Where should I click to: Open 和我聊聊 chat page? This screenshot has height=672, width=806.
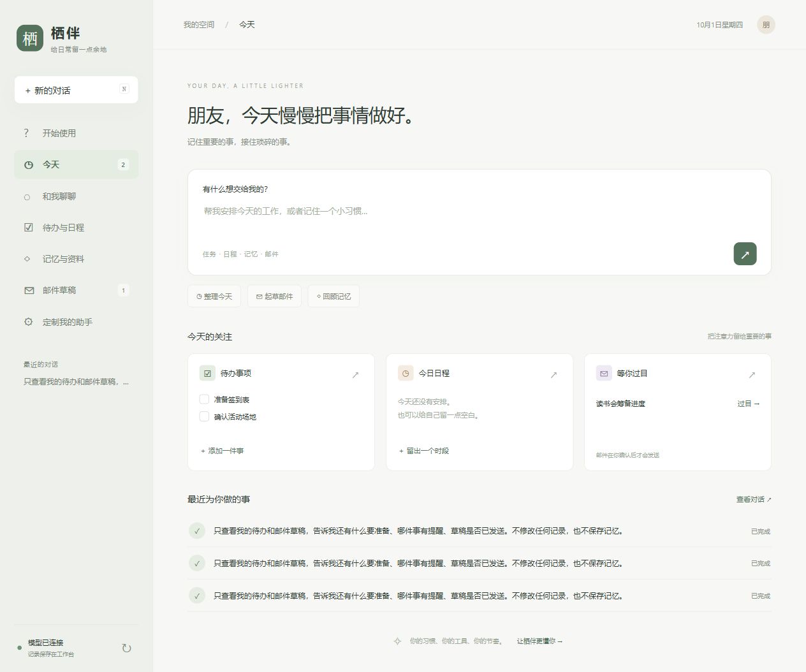77,196
